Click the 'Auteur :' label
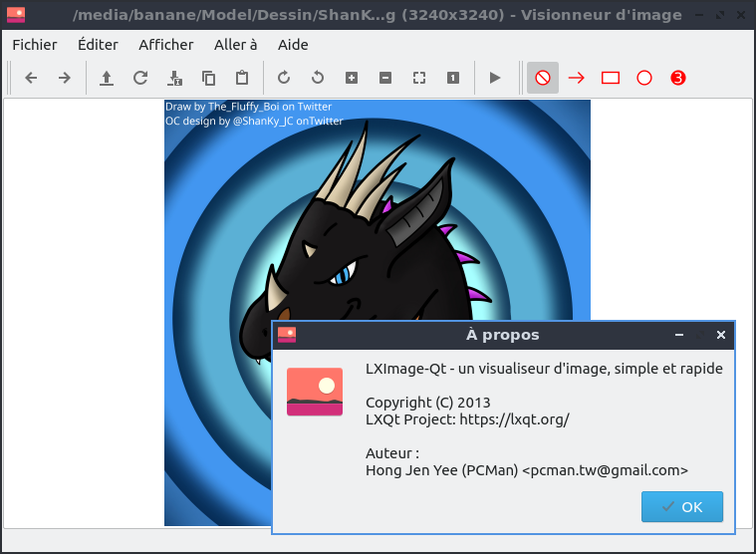 pyautogui.click(x=392, y=453)
